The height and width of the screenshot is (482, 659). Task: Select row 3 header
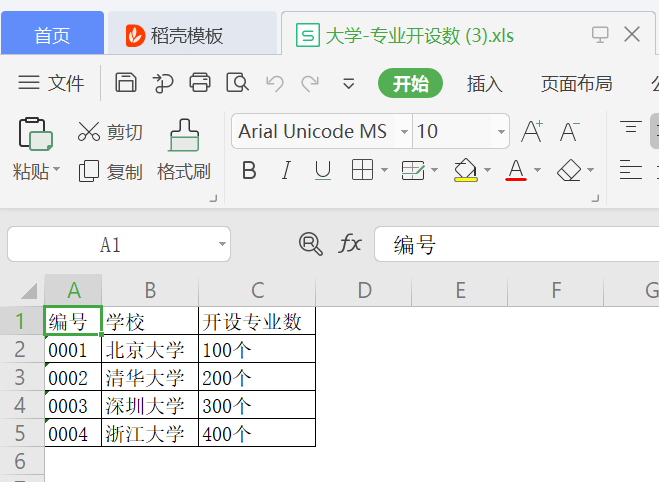click(21, 377)
